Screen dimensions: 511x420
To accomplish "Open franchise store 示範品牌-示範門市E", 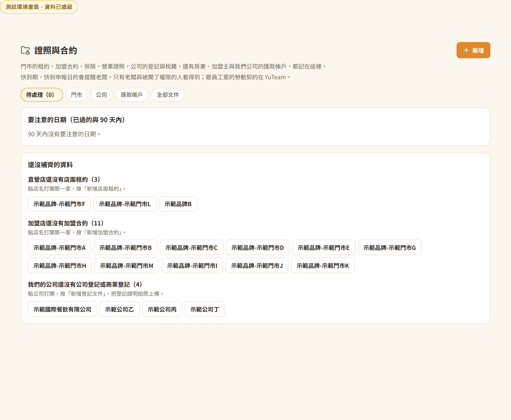I will [x=324, y=247].
